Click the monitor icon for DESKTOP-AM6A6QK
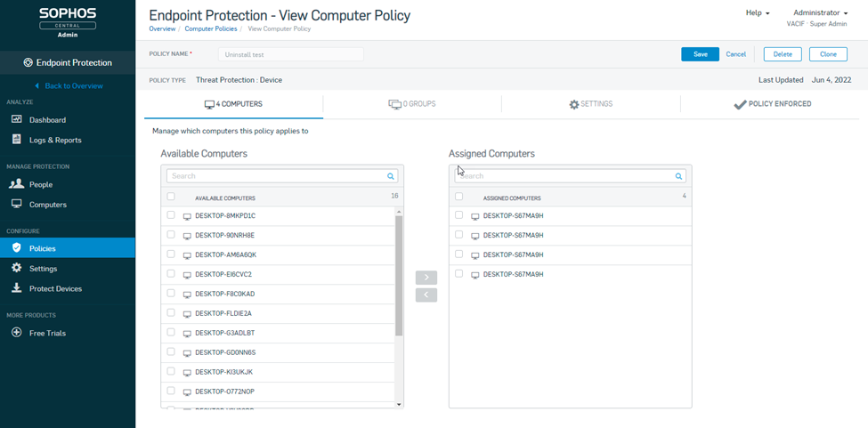This screenshot has height=428, width=868. click(x=187, y=255)
